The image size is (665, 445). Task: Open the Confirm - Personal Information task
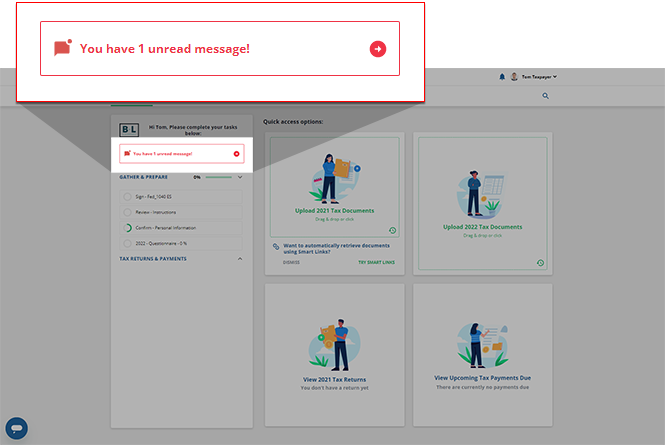pos(181,228)
